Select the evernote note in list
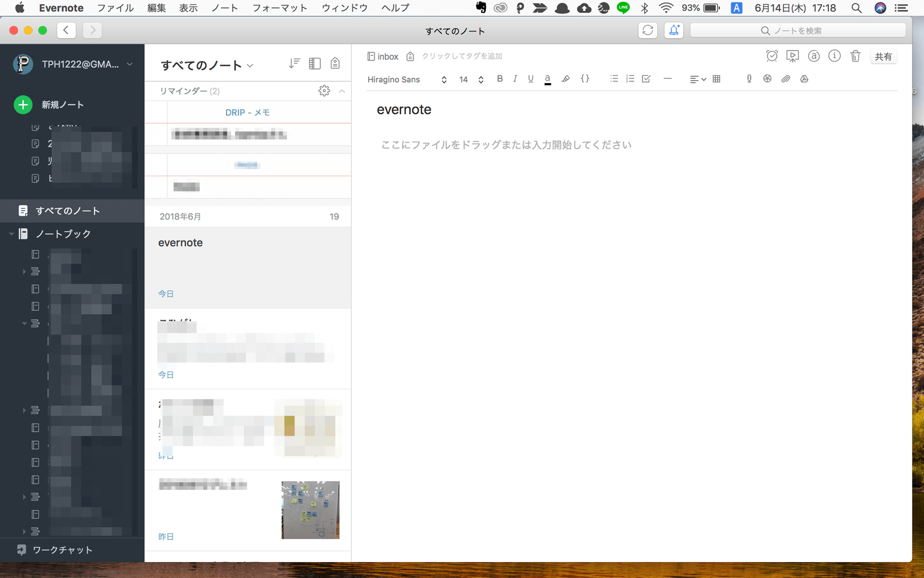The width and height of the screenshot is (924, 578). coord(248,268)
